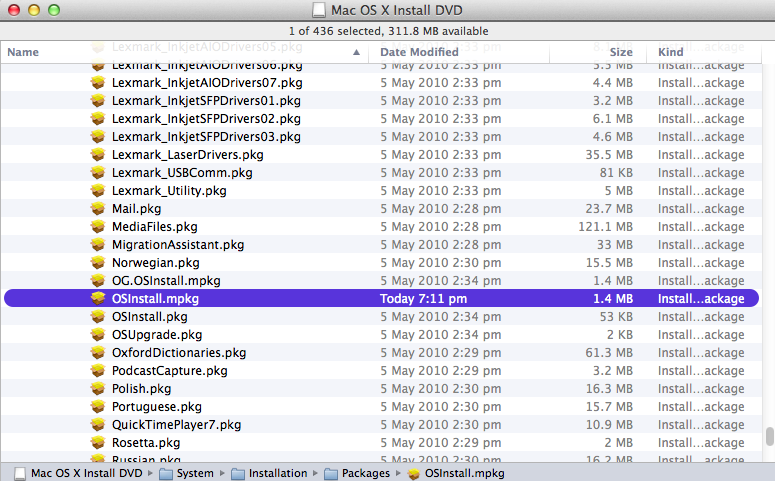Click the MigrationAssistant.pkg package icon
The image size is (775, 481).
[98, 245]
